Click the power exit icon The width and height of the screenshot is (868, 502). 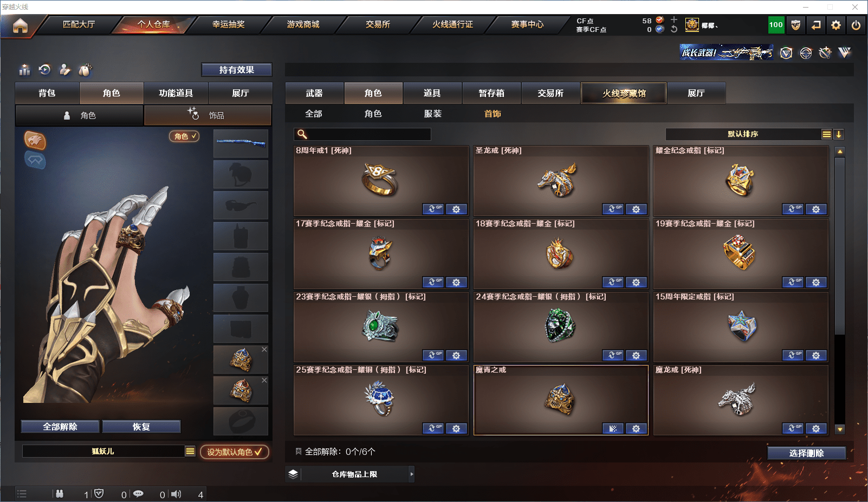pyautogui.click(x=856, y=25)
